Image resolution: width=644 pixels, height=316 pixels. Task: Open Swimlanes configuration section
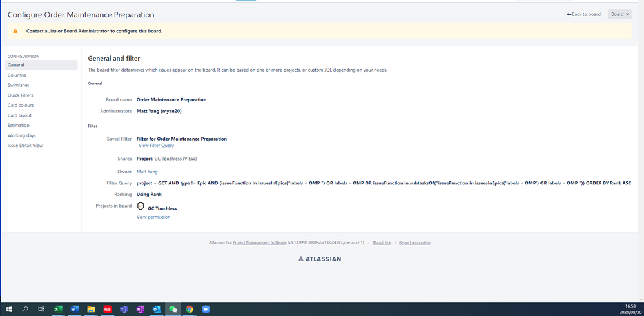[x=19, y=85]
